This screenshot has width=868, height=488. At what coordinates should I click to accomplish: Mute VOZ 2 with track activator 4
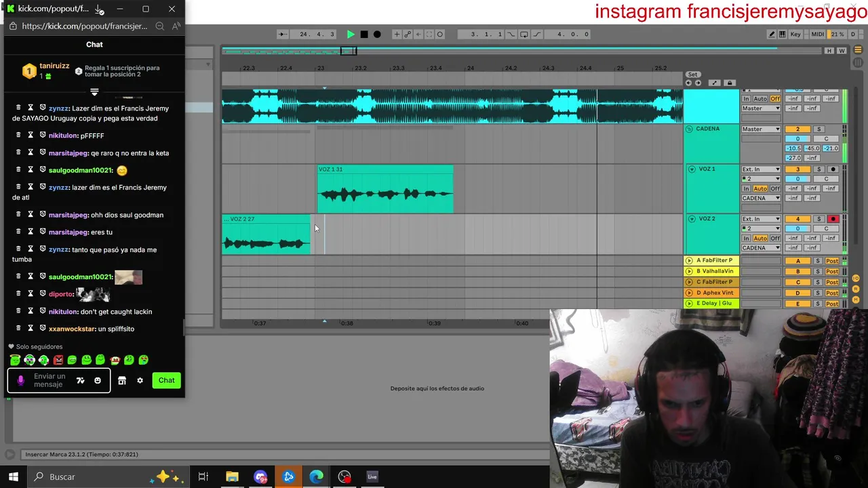[x=797, y=219]
